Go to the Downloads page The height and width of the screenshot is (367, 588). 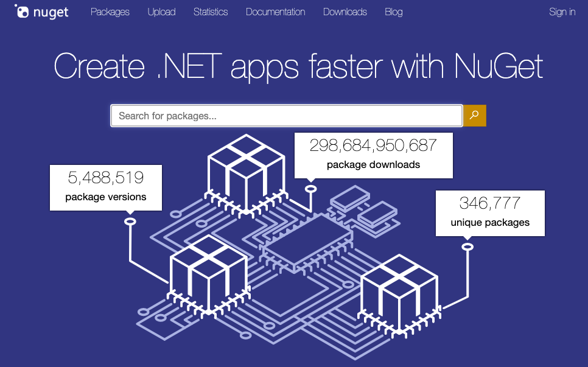coord(345,12)
